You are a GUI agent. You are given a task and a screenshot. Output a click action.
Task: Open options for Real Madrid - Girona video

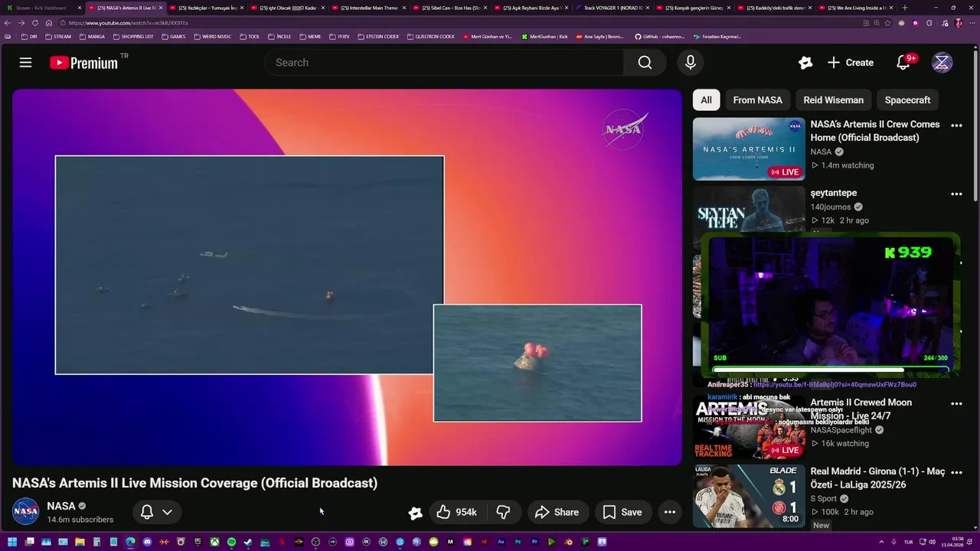(x=956, y=473)
